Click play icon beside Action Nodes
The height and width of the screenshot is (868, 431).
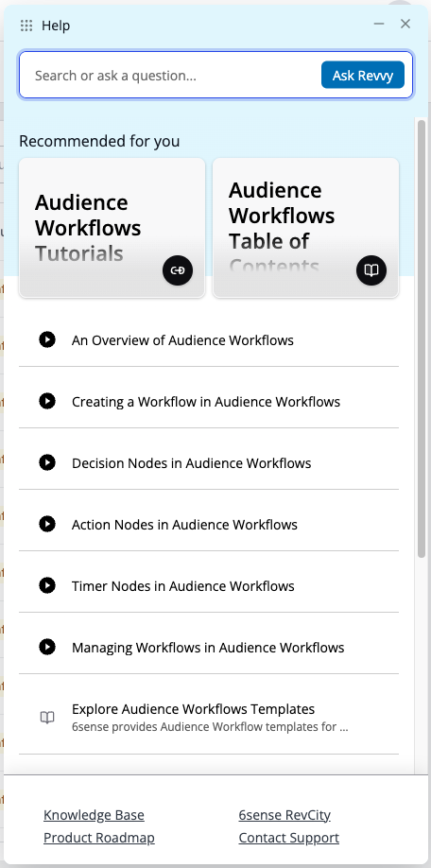click(47, 524)
